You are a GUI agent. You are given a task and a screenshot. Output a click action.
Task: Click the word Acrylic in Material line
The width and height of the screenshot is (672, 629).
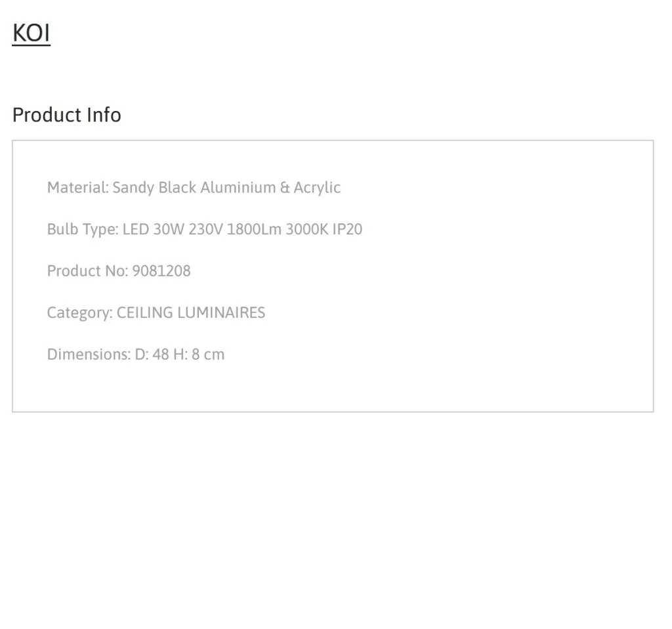317,187
